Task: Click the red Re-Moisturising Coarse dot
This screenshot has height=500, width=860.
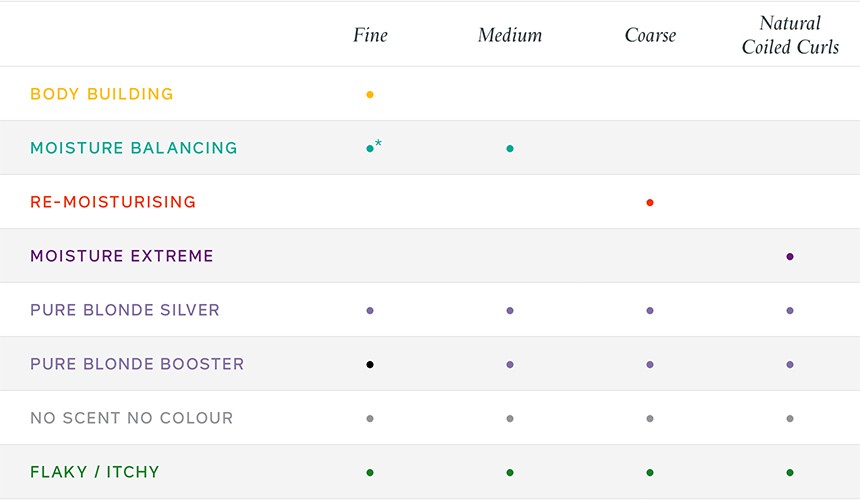Action: [x=650, y=202]
